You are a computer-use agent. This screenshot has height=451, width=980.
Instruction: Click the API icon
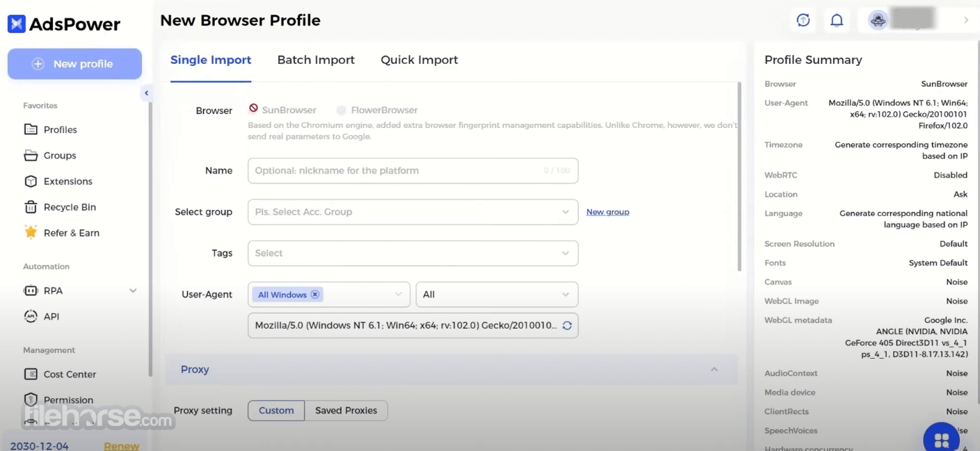[x=31, y=316]
